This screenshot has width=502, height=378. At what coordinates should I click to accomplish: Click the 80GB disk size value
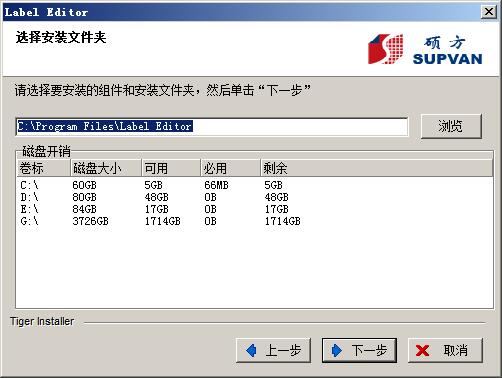click(84, 197)
